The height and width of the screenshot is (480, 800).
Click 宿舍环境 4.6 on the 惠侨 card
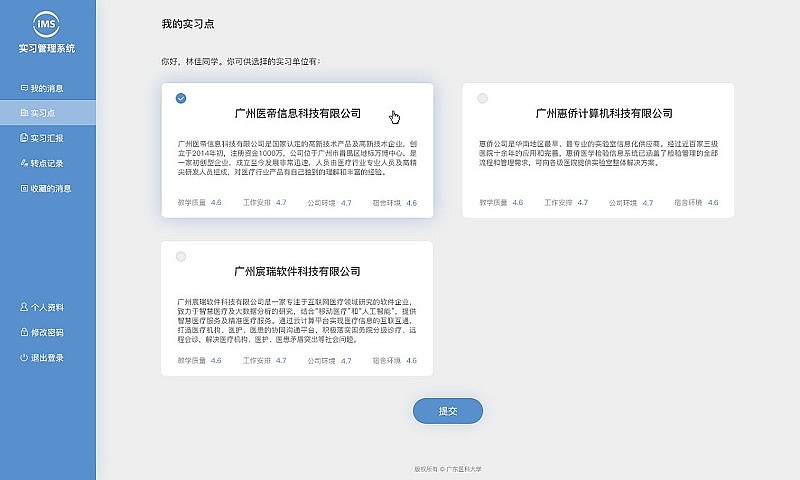(x=696, y=203)
